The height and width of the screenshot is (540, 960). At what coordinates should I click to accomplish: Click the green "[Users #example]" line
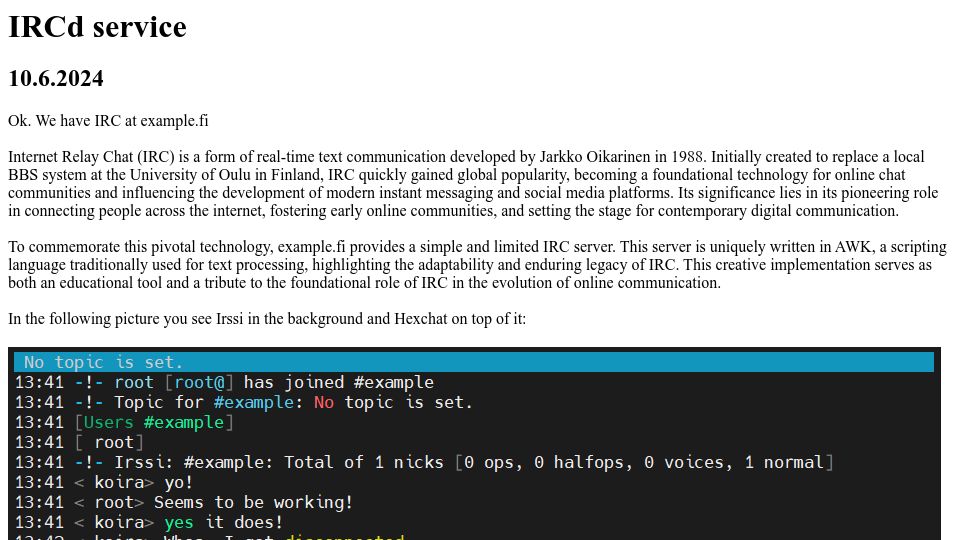(124, 422)
